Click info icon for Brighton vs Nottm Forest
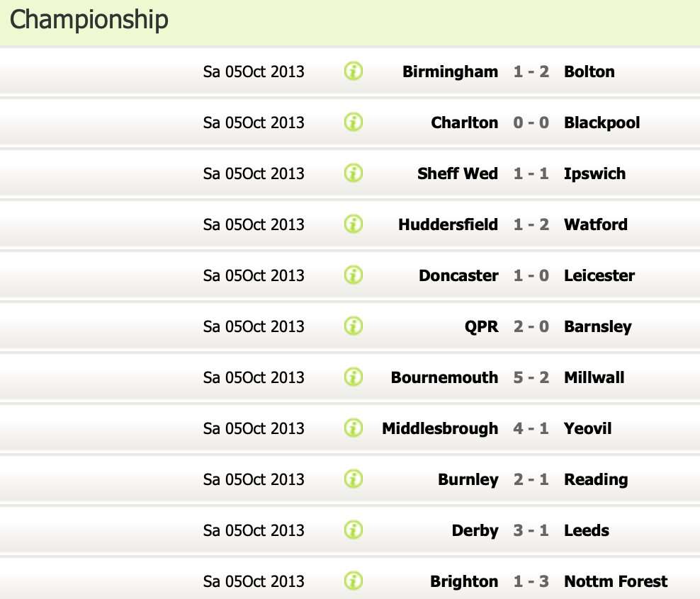The height and width of the screenshot is (599, 700). (353, 581)
